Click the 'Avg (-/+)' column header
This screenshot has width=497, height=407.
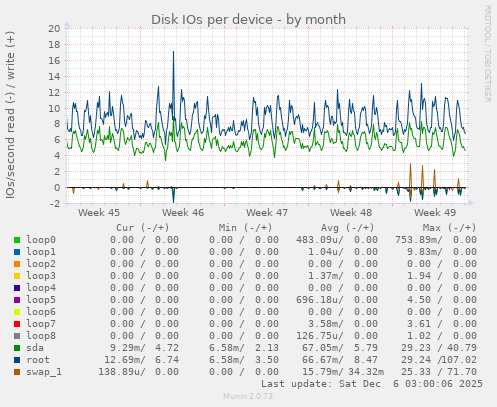click(x=347, y=228)
